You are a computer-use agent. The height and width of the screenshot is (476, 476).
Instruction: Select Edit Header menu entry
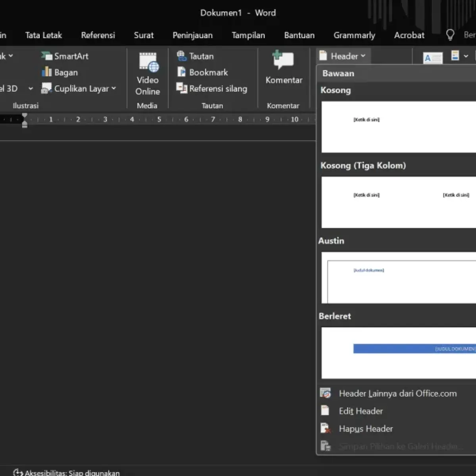[397, 411]
